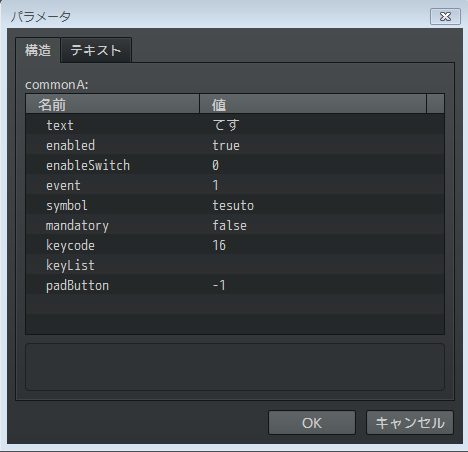Click the description box below the table
Viewport: 468px width, 452px height.
coord(235,367)
